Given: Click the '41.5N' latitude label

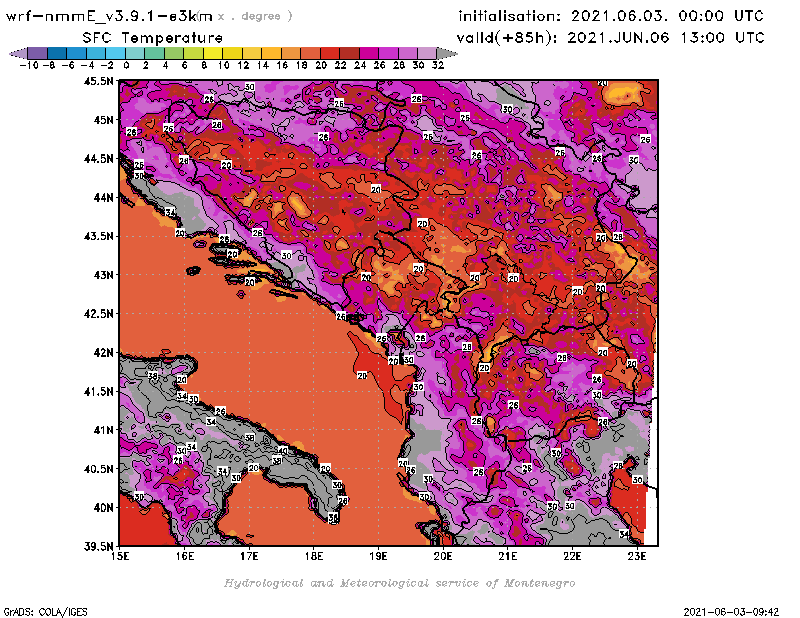Looking at the screenshot, I should click(98, 391).
